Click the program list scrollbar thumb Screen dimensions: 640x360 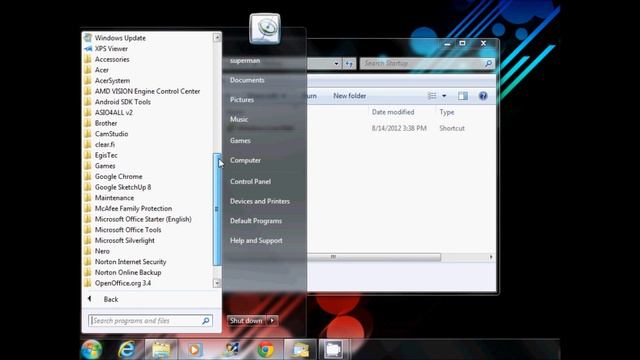tap(217, 209)
